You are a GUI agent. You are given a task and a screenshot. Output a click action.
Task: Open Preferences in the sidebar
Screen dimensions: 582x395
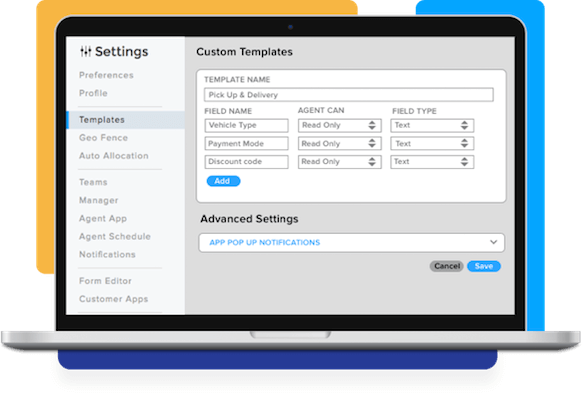pyautogui.click(x=106, y=75)
